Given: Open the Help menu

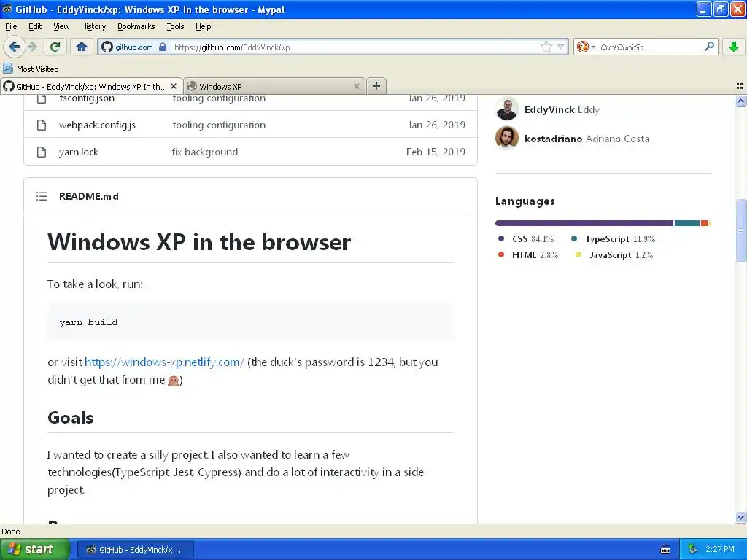Looking at the screenshot, I should click(204, 26).
